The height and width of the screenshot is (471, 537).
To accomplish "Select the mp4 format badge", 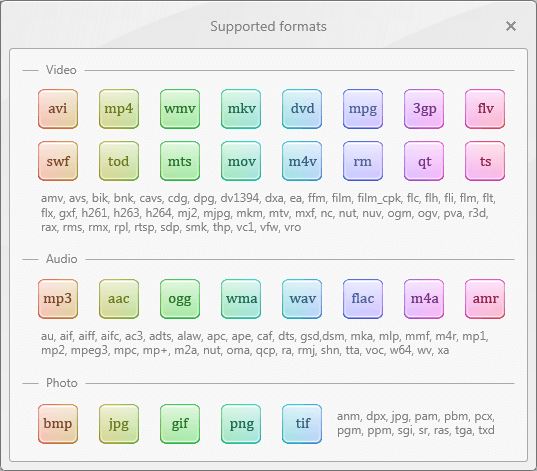I will (119, 109).
